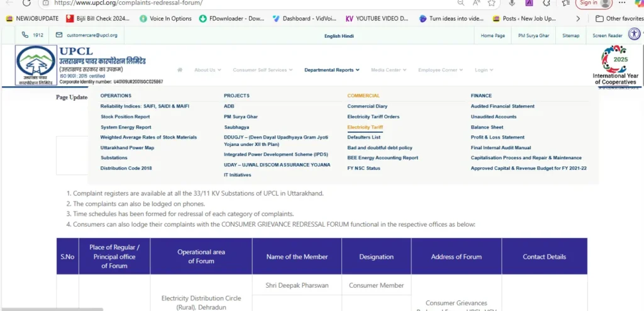Expand Departmental Reports menu
The width and height of the screenshot is (644, 311).
331,70
